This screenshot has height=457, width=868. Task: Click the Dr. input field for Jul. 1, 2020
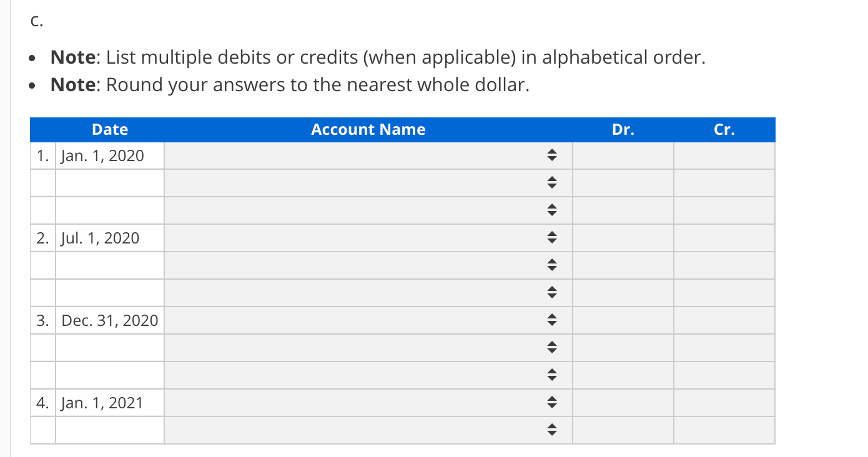(623, 238)
